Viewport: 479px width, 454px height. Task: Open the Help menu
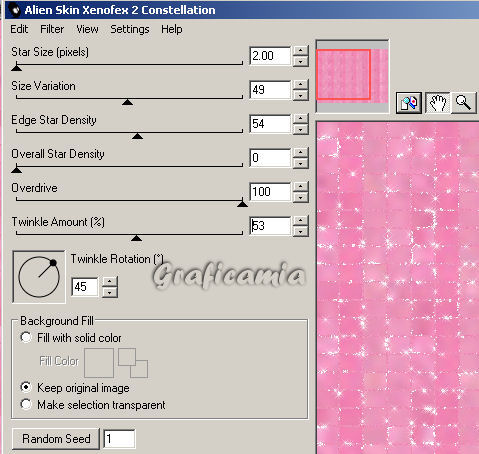coord(172,29)
